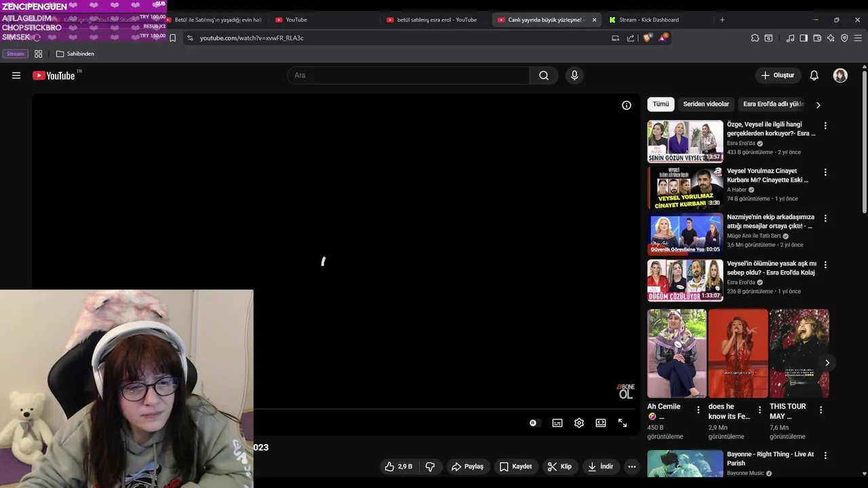Open Nazmiye'nin ekip arkadaşımıza video title
The width and height of the screenshot is (868, 488).
click(770, 222)
